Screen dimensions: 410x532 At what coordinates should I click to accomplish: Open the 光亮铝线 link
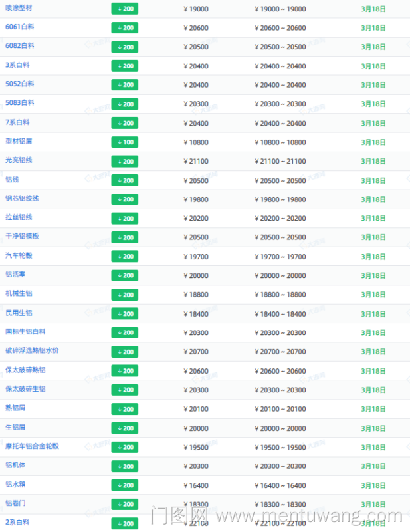point(19,160)
